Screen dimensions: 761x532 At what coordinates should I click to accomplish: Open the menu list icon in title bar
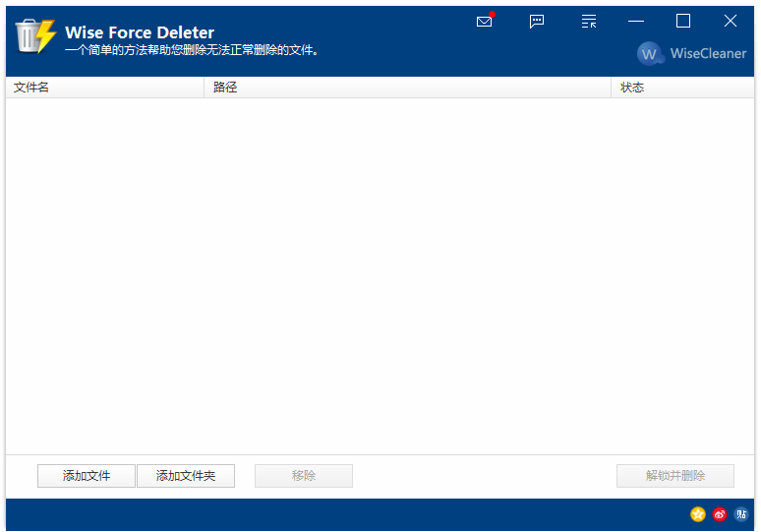[x=589, y=22]
